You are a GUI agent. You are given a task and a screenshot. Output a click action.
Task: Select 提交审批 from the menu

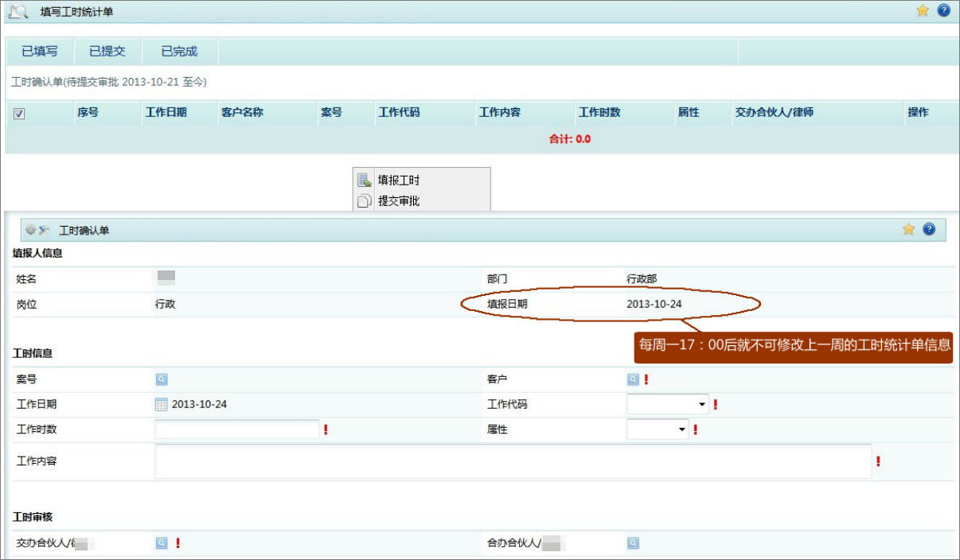point(398,201)
